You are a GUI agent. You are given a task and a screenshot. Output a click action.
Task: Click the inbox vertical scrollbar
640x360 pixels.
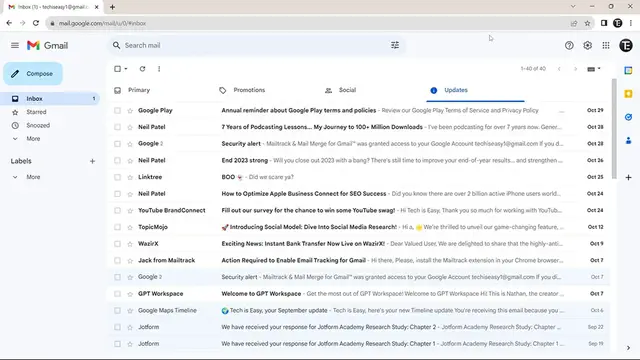[x=613, y=129]
